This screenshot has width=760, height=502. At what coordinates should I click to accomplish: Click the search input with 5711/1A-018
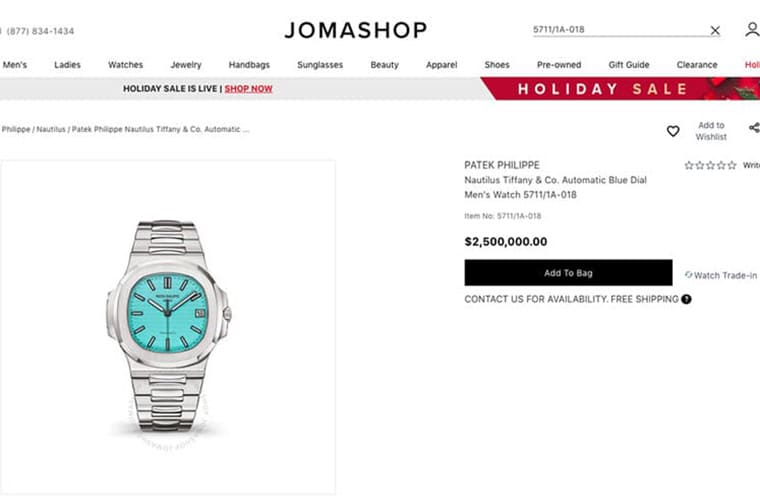pos(620,30)
